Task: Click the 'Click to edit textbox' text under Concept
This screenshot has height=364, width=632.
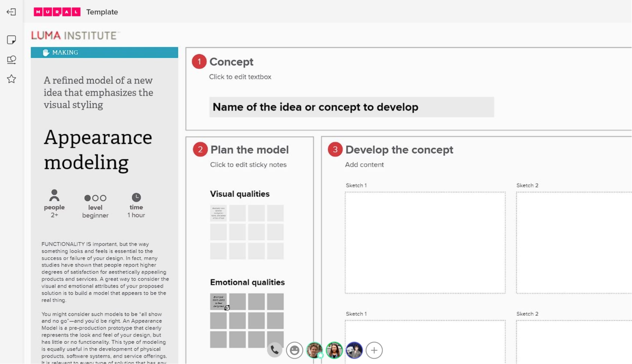Action: [x=240, y=77]
